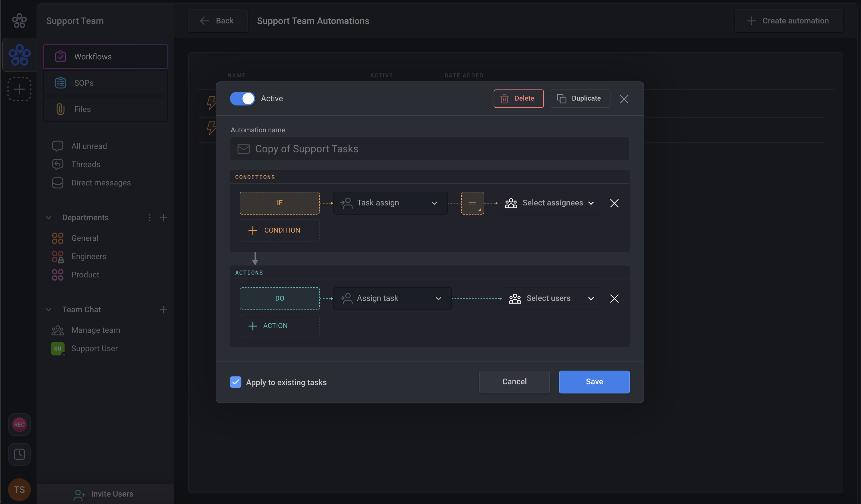The image size is (861, 504).
Task: Add a new department with plus icon
Action: click(163, 218)
